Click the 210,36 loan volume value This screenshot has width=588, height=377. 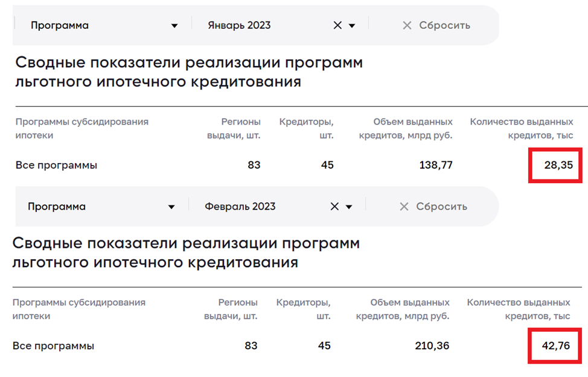432,346
